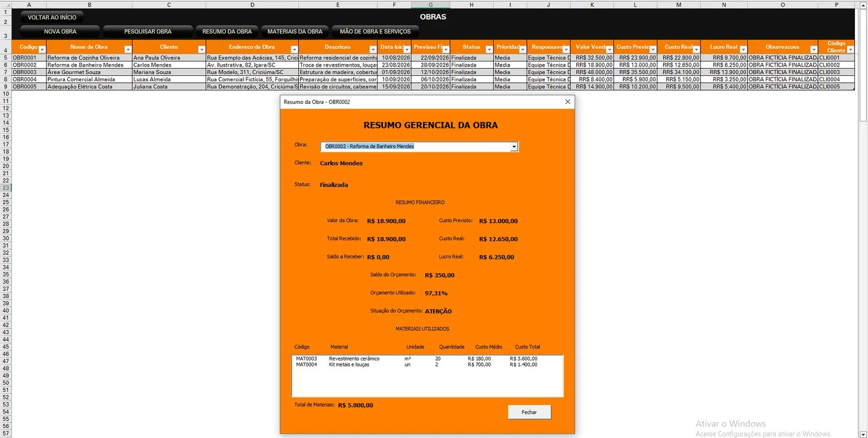This screenshot has width=868, height=438.
Task: Close the summary dialog with Fechar
Action: pos(529,413)
